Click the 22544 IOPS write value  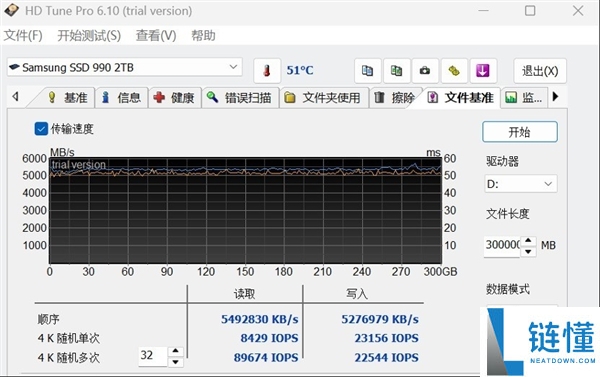tap(386, 357)
